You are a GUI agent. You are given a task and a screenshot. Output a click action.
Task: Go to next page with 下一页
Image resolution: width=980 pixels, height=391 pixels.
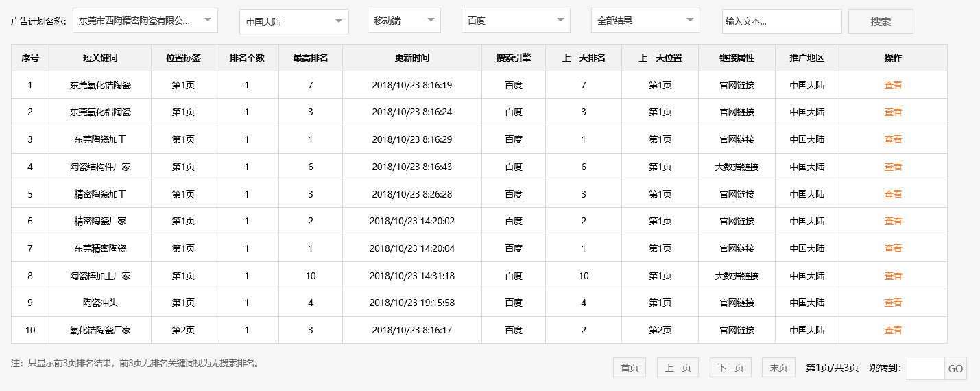tap(730, 368)
